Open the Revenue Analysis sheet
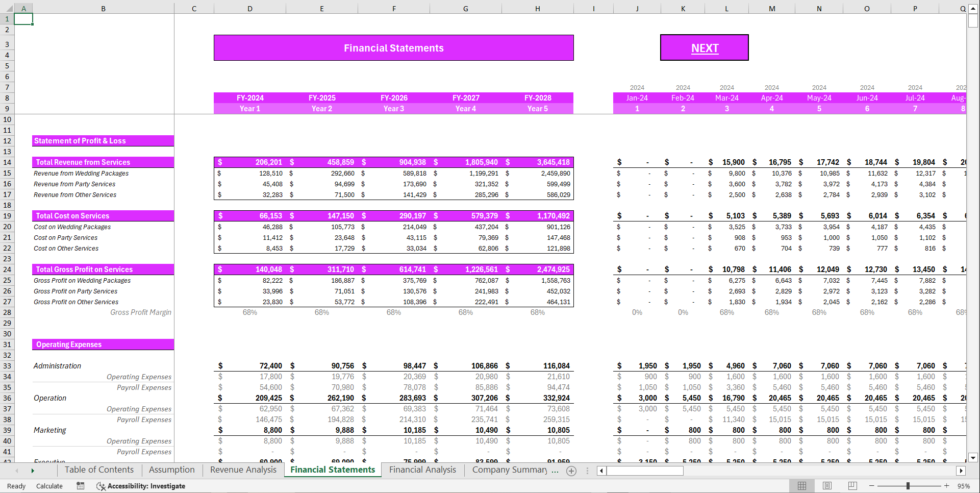This screenshot has height=493, width=980. click(243, 470)
